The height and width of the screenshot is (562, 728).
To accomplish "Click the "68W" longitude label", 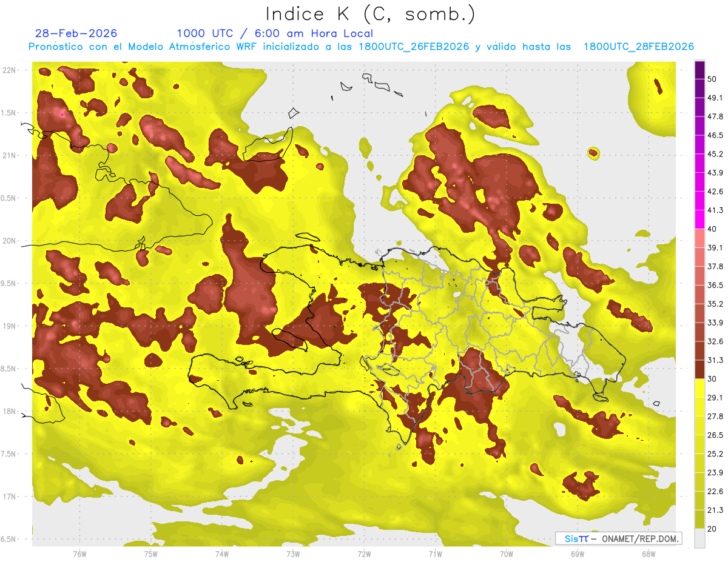I will (648, 554).
